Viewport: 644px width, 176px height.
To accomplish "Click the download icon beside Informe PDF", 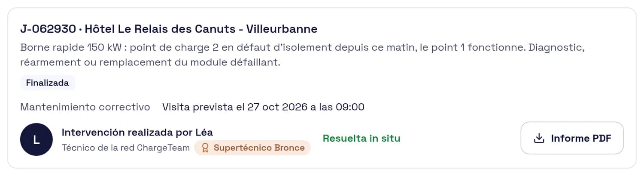I will (538, 138).
